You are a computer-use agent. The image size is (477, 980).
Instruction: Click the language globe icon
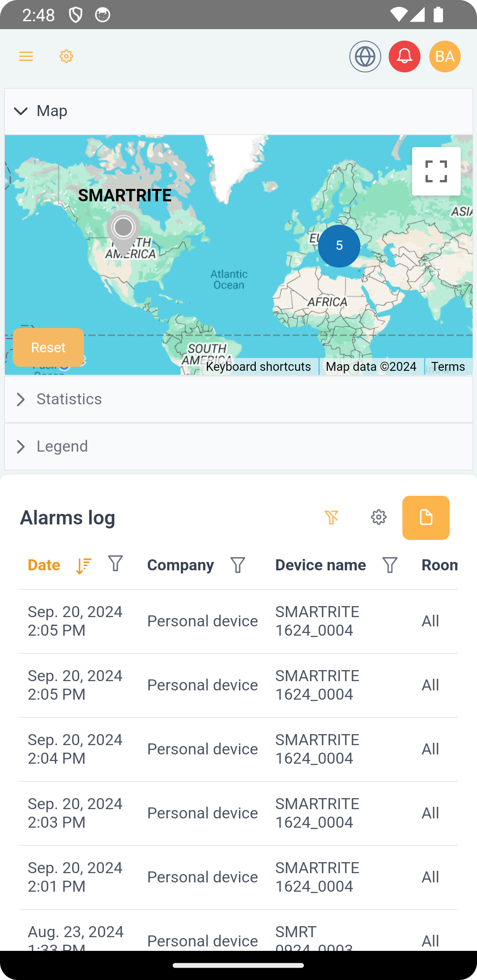pyautogui.click(x=365, y=56)
